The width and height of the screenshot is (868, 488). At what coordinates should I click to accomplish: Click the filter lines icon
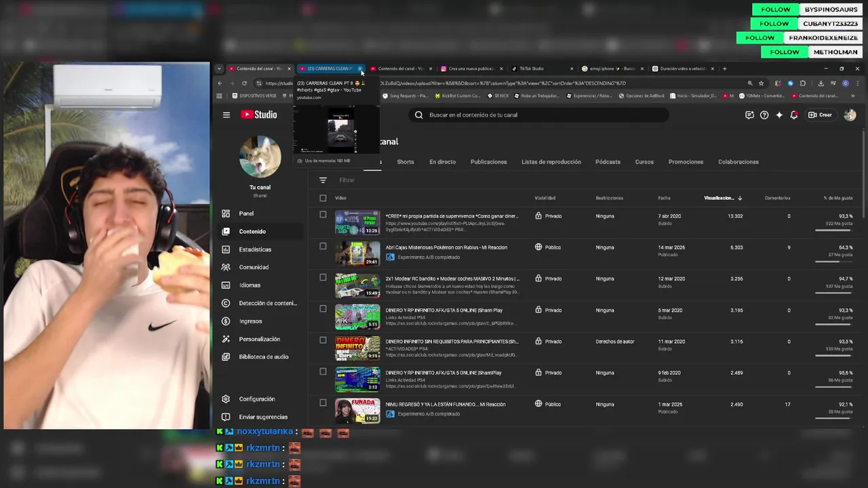[323, 180]
